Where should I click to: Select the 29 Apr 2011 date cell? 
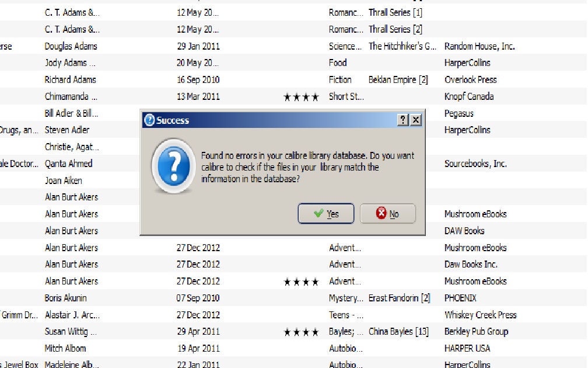[198, 332]
